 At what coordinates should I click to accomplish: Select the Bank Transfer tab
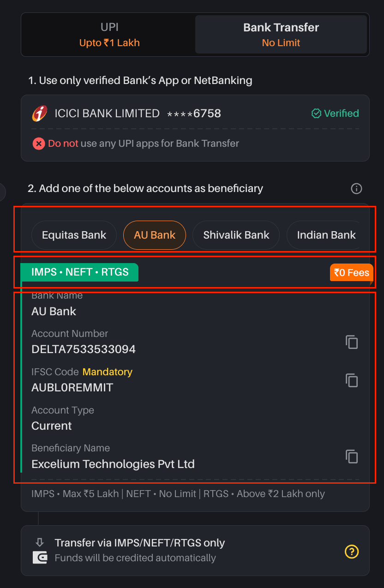(x=281, y=35)
